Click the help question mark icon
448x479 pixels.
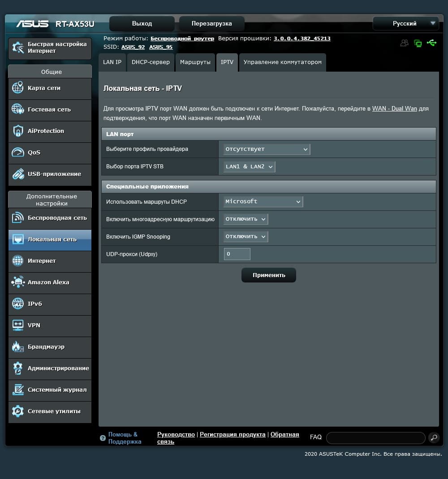(103, 438)
